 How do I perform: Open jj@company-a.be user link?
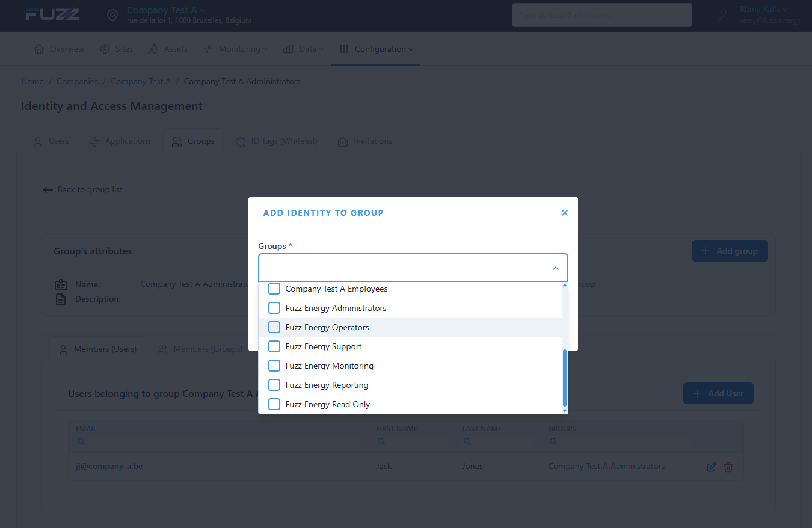tap(109, 466)
